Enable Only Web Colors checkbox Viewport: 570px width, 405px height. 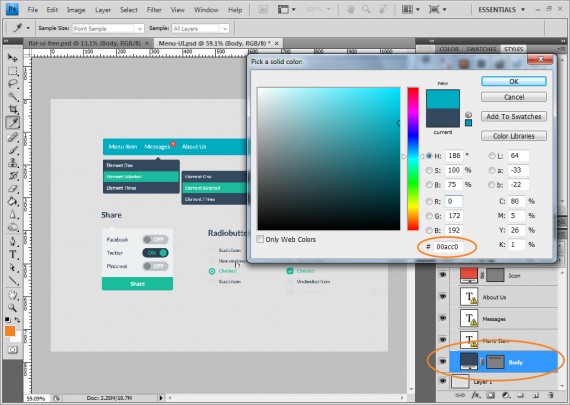coord(260,239)
